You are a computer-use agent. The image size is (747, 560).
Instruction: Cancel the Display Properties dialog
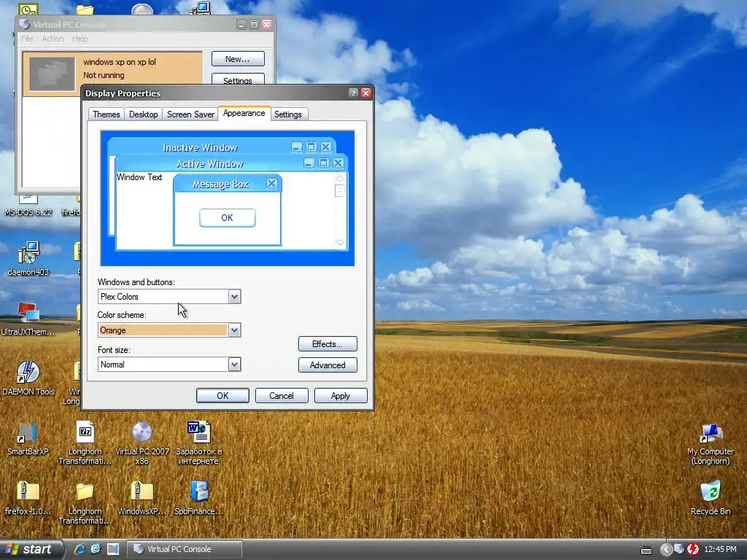click(282, 396)
